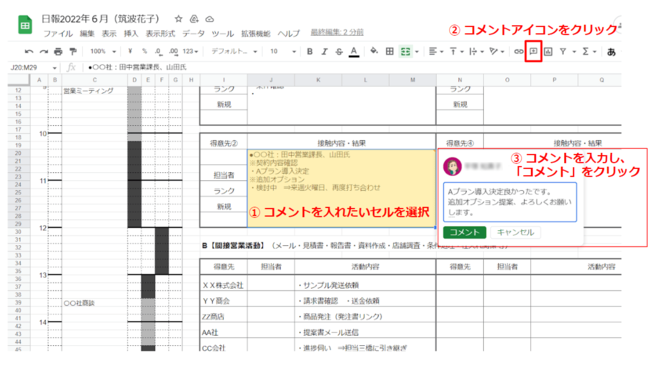Click the green コメント button

click(464, 232)
